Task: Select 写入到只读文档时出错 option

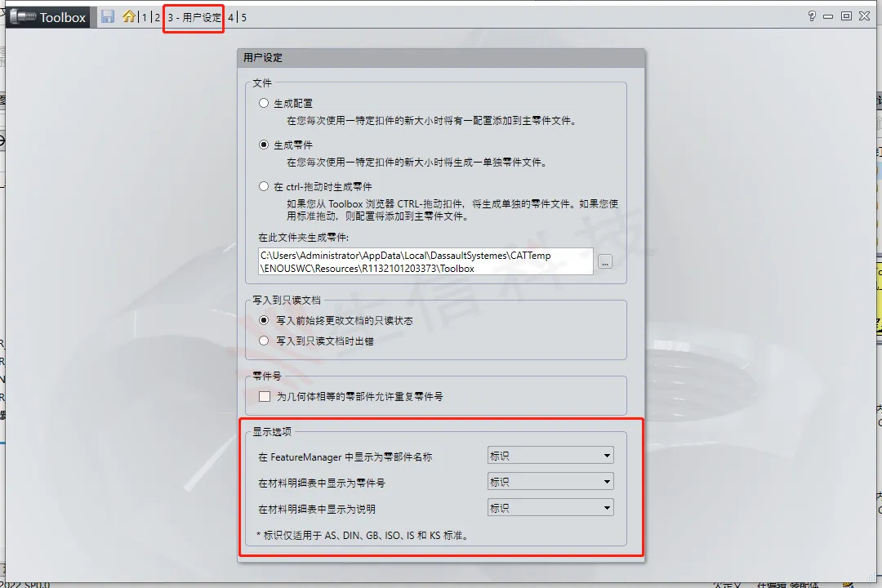Action: click(264, 341)
